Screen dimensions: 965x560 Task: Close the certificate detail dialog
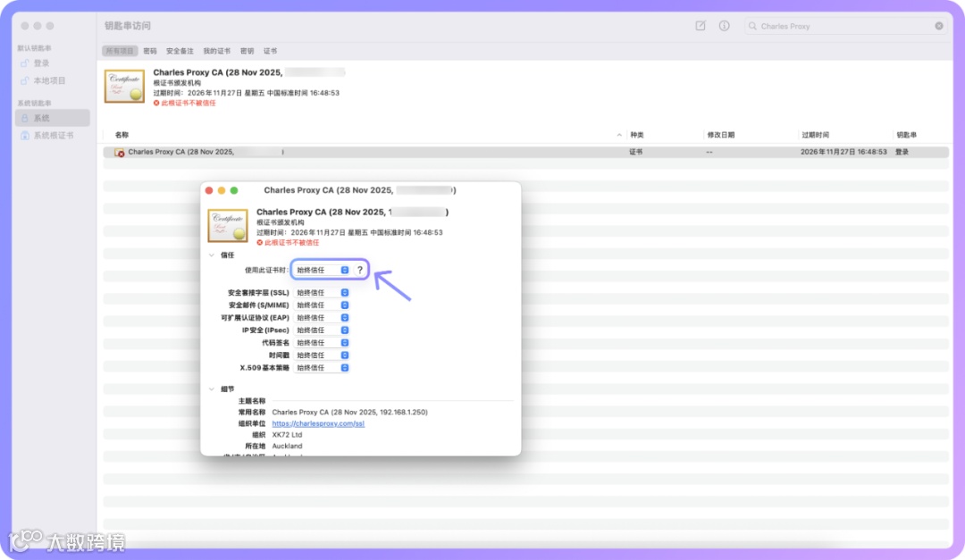(209, 191)
